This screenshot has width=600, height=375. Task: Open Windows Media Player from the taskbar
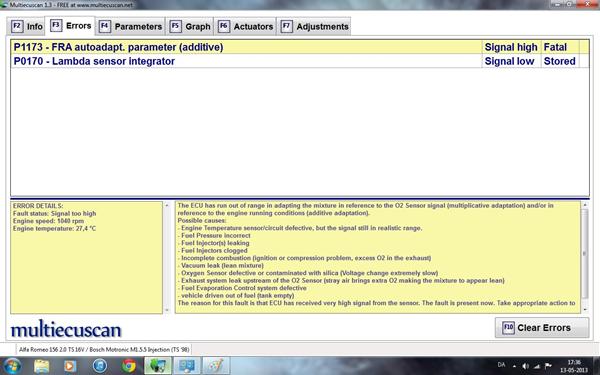[x=70, y=366]
